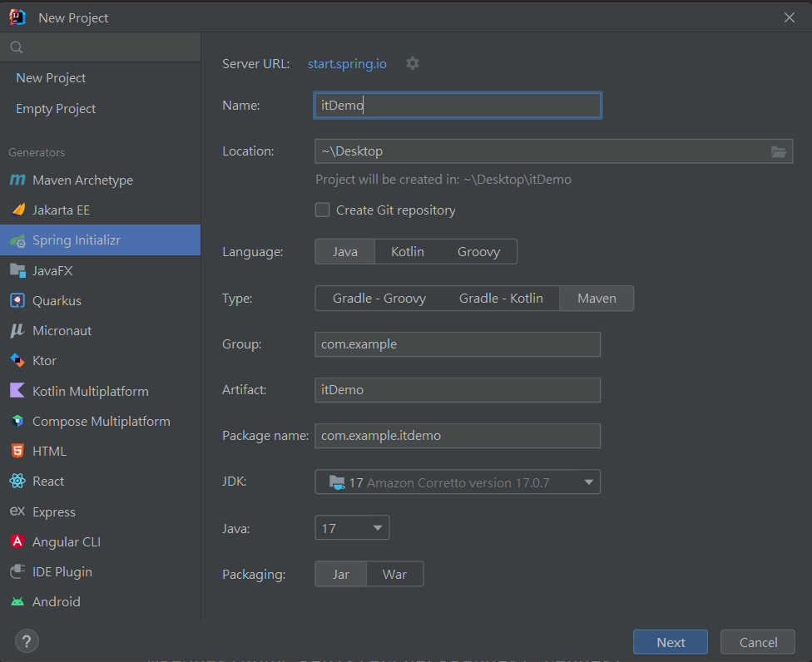Choose the Ktor generator icon
Image resolution: width=812 pixels, height=662 pixels.
(x=17, y=360)
